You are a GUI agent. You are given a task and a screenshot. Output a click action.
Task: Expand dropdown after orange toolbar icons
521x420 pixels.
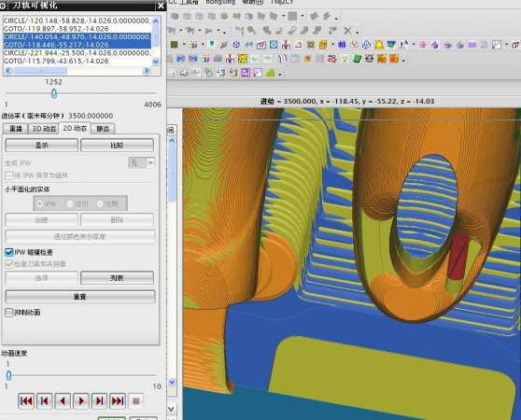403,61
